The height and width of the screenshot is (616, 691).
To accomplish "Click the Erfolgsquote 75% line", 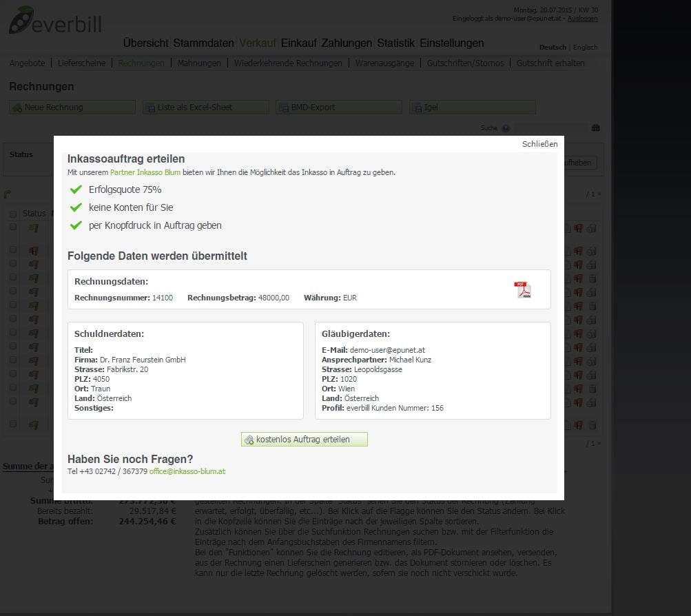I will pyautogui.click(x=125, y=189).
